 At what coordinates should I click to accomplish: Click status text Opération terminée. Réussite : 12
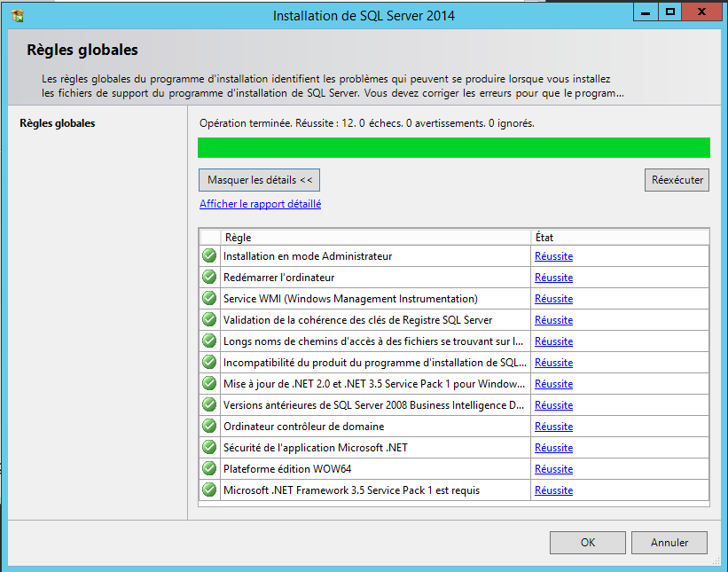367,123
